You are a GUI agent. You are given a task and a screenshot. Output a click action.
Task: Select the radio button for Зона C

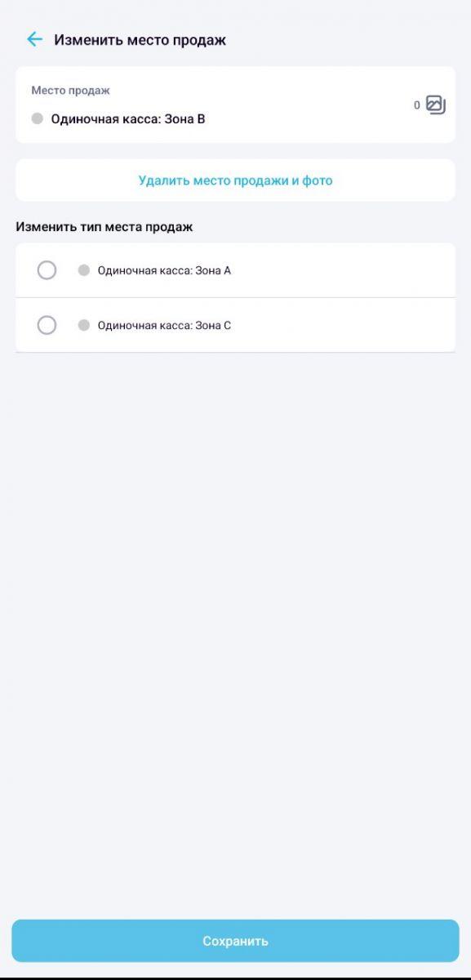pyautogui.click(x=47, y=325)
